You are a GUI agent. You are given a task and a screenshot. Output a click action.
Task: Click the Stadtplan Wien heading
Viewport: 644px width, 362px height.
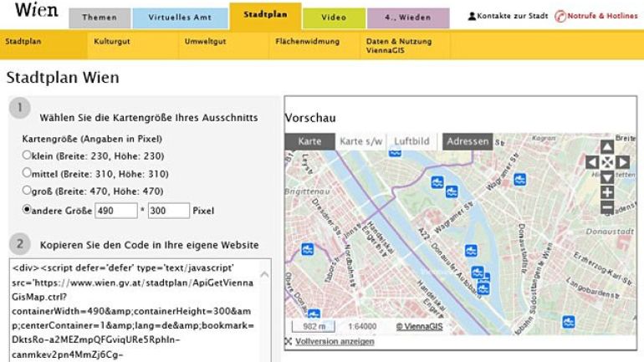click(63, 78)
